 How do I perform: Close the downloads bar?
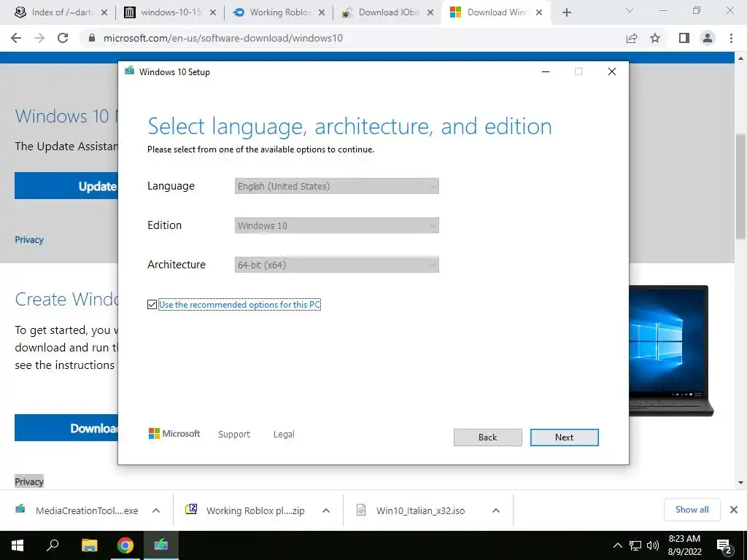[x=734, y=510]
